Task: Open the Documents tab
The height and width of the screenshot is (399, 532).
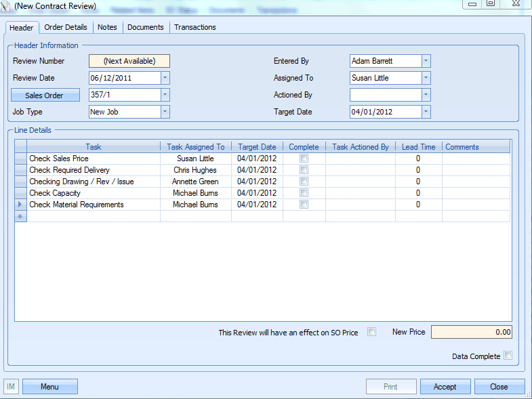Action: click(x=146, y=27)
